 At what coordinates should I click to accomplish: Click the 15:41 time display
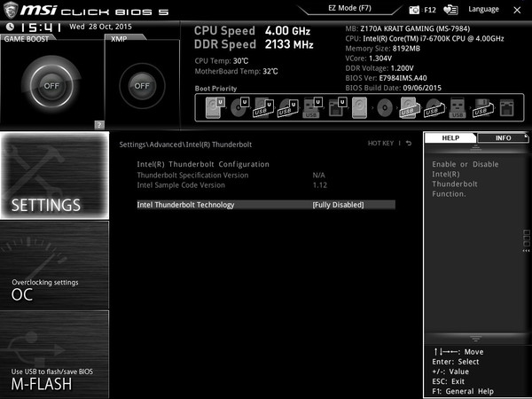point(41,27)
